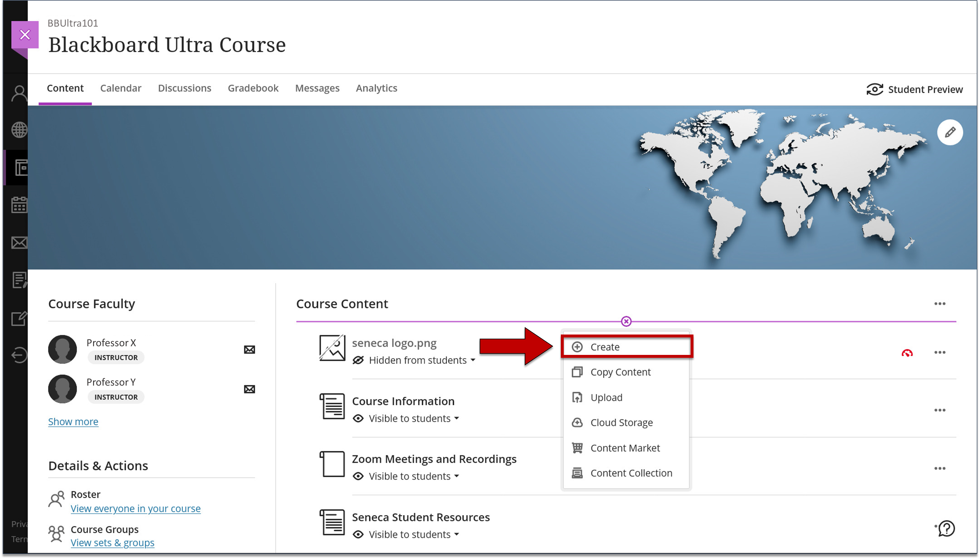Close the course panel with purple X
Image resolution: width=980 pixels, height=559 pixels.
25,35
